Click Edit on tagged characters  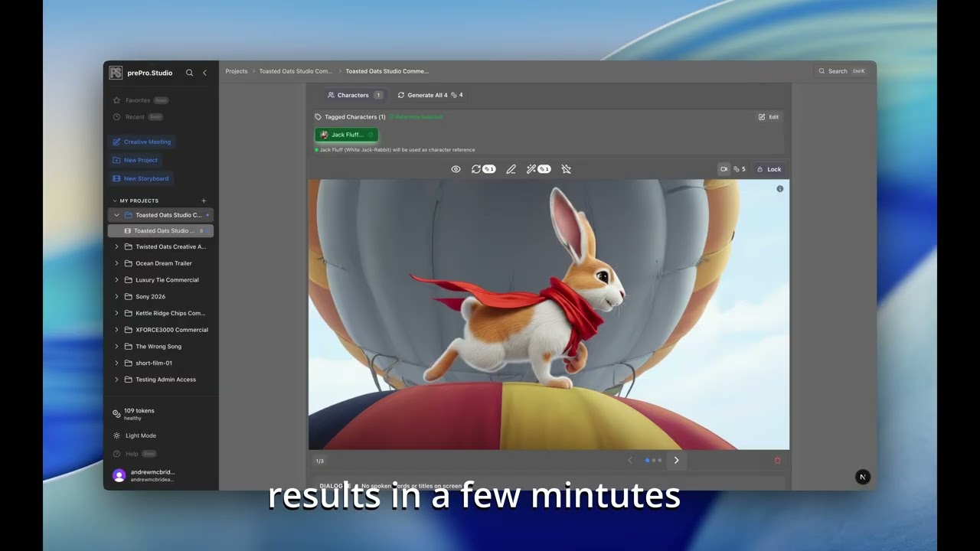(769, 117)
